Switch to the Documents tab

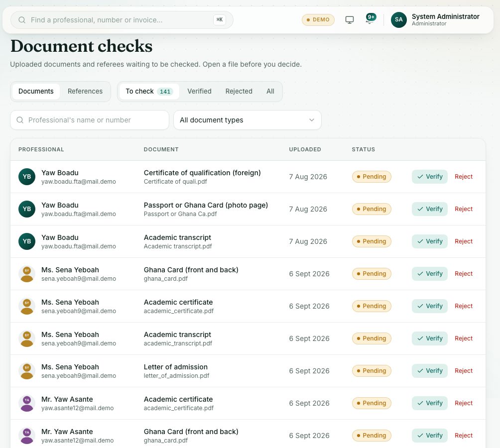pos(36,92)
